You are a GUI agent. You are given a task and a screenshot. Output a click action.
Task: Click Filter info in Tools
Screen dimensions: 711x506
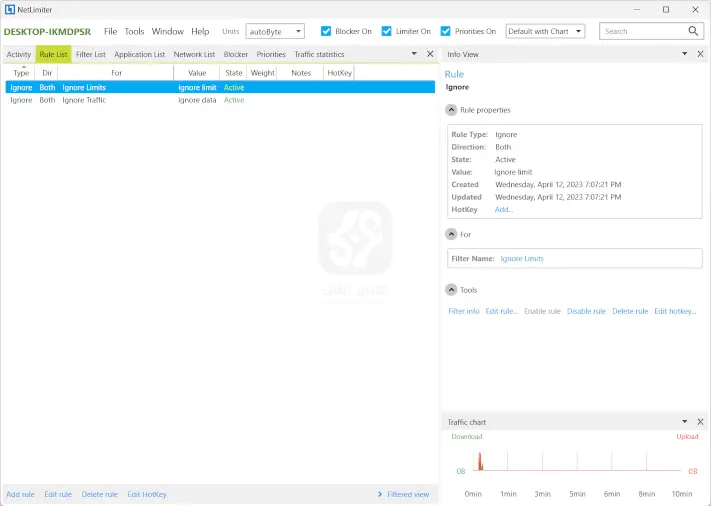pyautogui.click(x=463, y=311)
